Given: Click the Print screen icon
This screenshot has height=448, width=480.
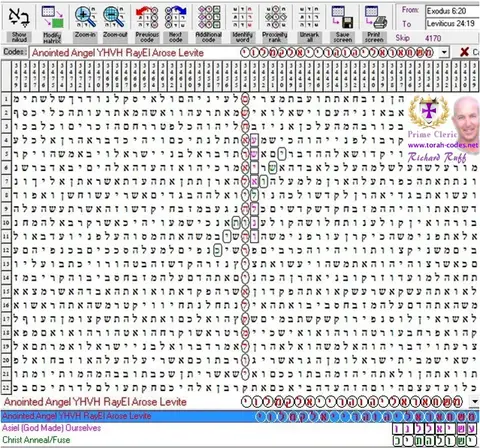Looking at the screenshot, I should click(x=375, y=17).
